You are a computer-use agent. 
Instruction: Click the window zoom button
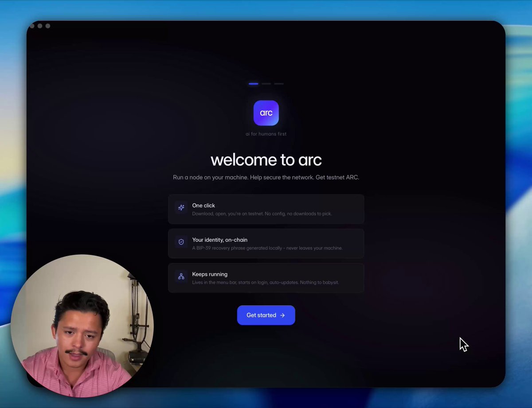click(x=48, y=26)
